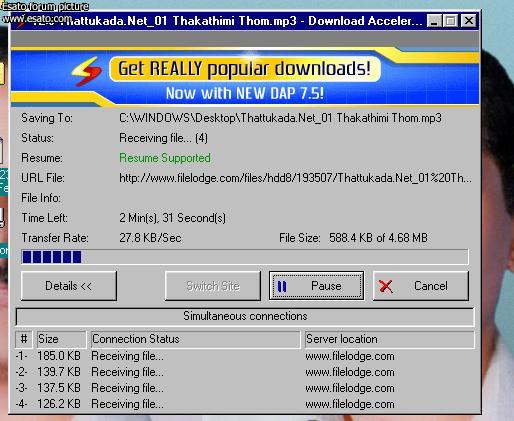Click the '2 Min(s), 31 Second(s)' time value

(172, 218)
